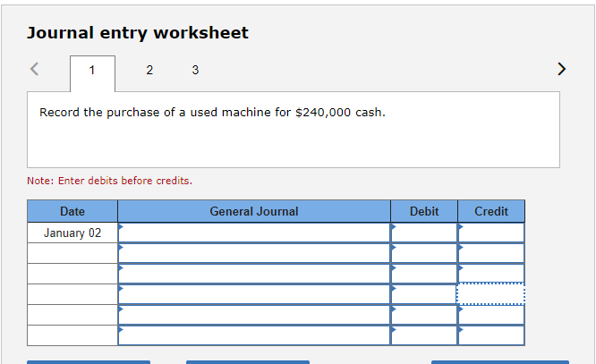Click the dotted-outline Credit cell in fourth row
This screenshot has height=364, width=596.
tap(490, 294)
